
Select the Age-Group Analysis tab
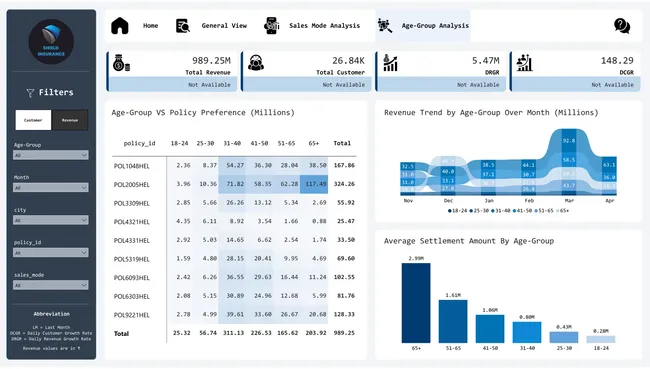435,26
